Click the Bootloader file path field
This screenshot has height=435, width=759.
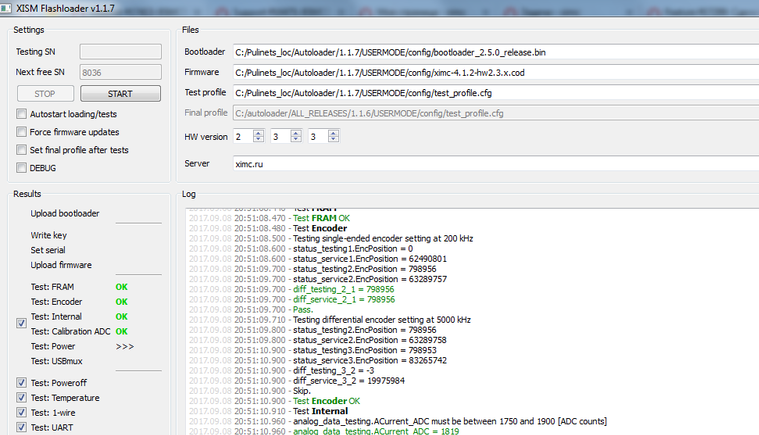(x=496, y=52)
